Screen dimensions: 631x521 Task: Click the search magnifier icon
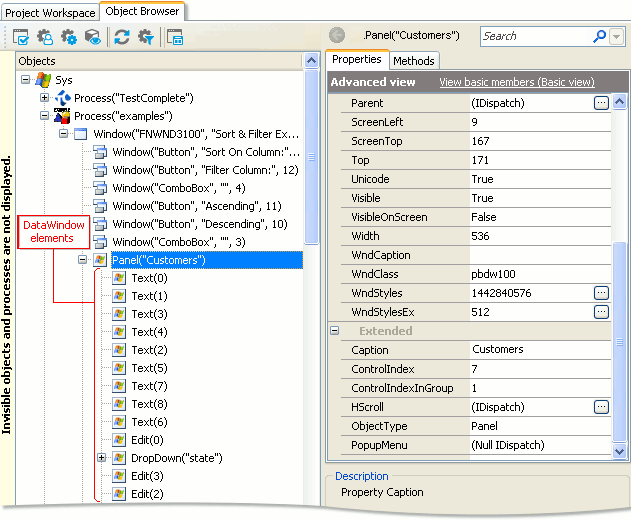pyautogui.click(x=599, y=36)
